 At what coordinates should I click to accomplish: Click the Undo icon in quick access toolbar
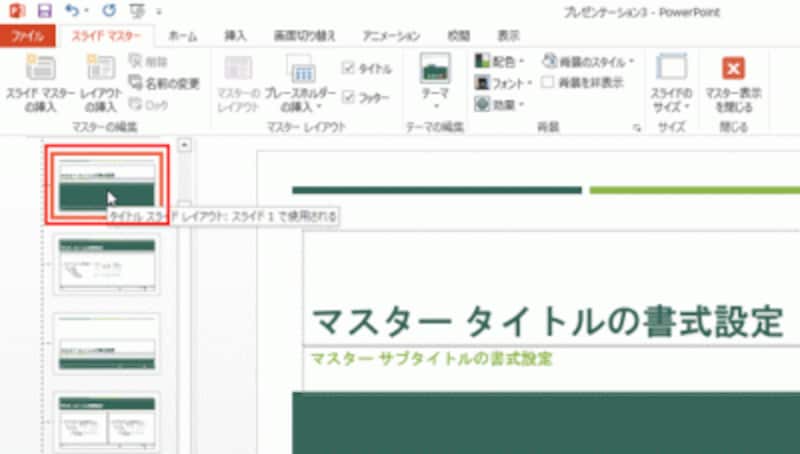[72, 10]
